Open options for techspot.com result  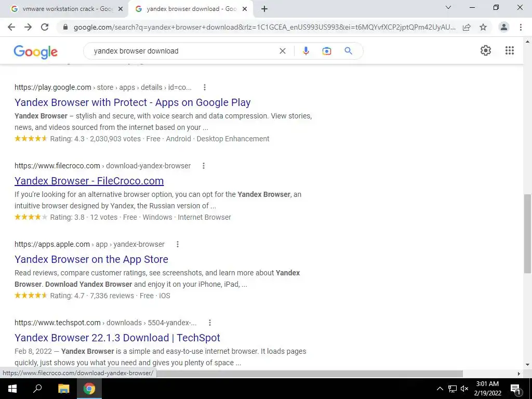(210, 322)
